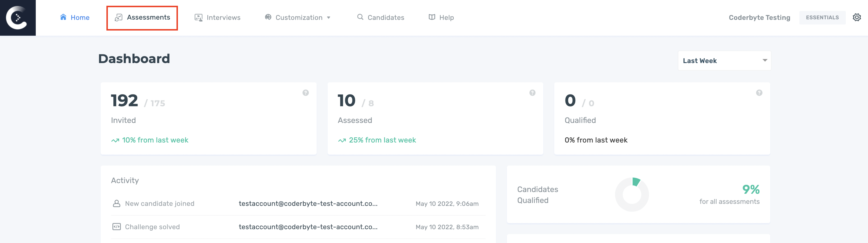The width and height of the screenshot is (868, 243).
Task: Click the Activity section heading
Action: click(x=125, y=181)
